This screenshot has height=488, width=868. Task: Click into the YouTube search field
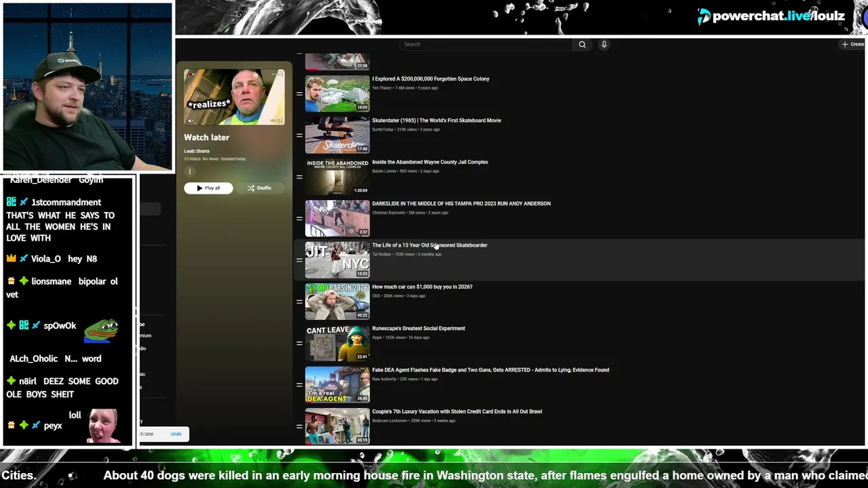pos(486,44)
